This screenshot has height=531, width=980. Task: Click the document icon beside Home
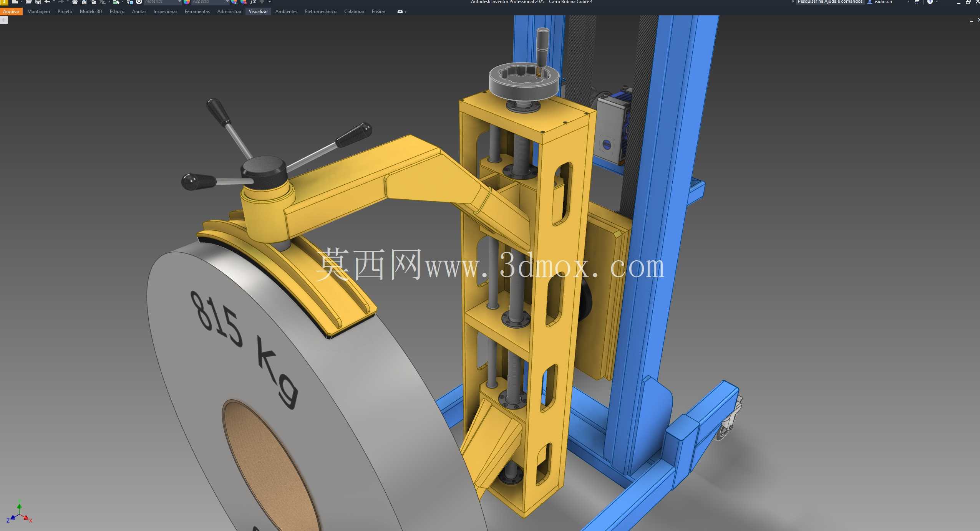tap(84, 2)
